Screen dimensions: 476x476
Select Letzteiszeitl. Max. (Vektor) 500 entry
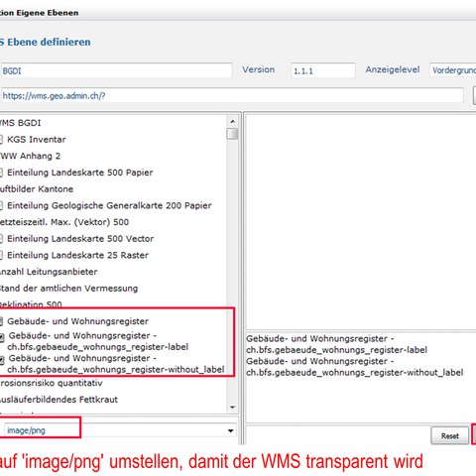[x=64, y=222]
